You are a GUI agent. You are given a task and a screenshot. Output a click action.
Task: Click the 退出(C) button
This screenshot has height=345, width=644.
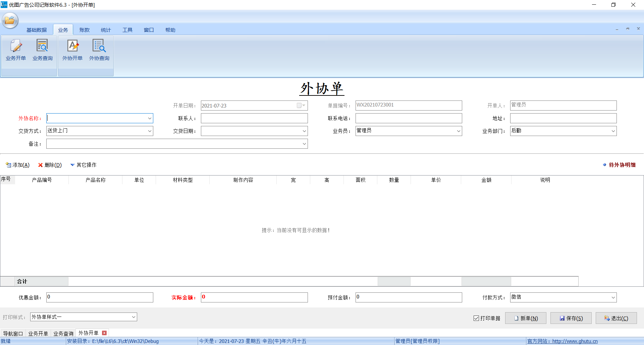click(x=616, y=318)
